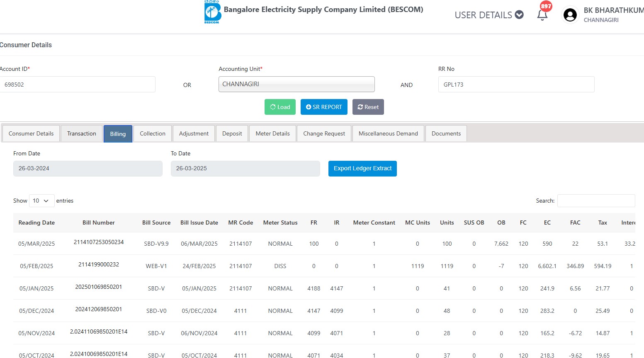
Task: Click the Load button
Action: (x=280, y=107)
